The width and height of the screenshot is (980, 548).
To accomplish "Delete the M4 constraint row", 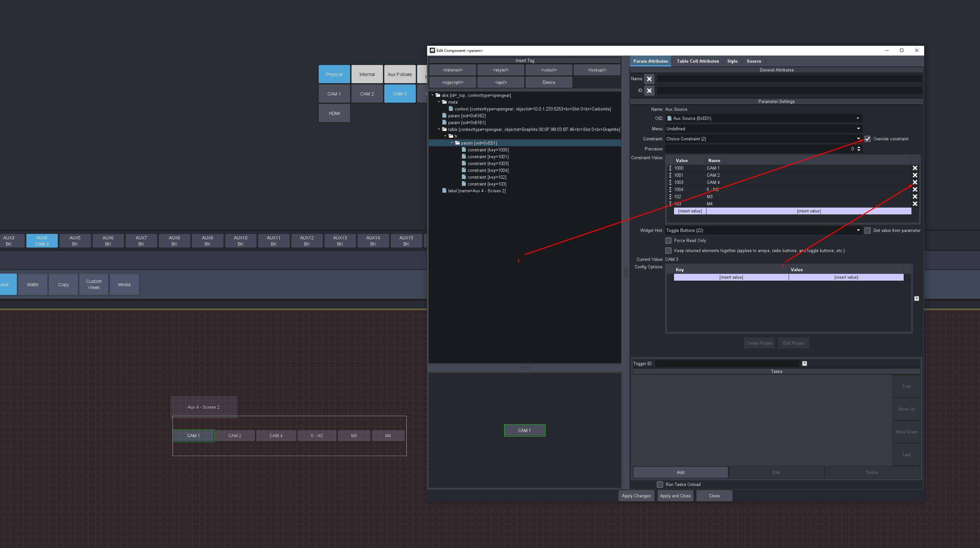I will [x=915, y=204].
